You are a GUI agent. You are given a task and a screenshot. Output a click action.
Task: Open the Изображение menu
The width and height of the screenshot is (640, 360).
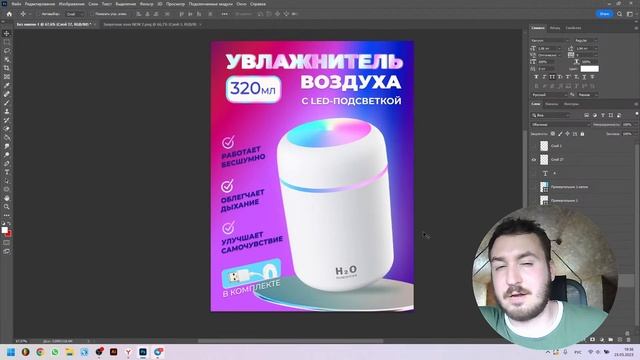(71, 4)
